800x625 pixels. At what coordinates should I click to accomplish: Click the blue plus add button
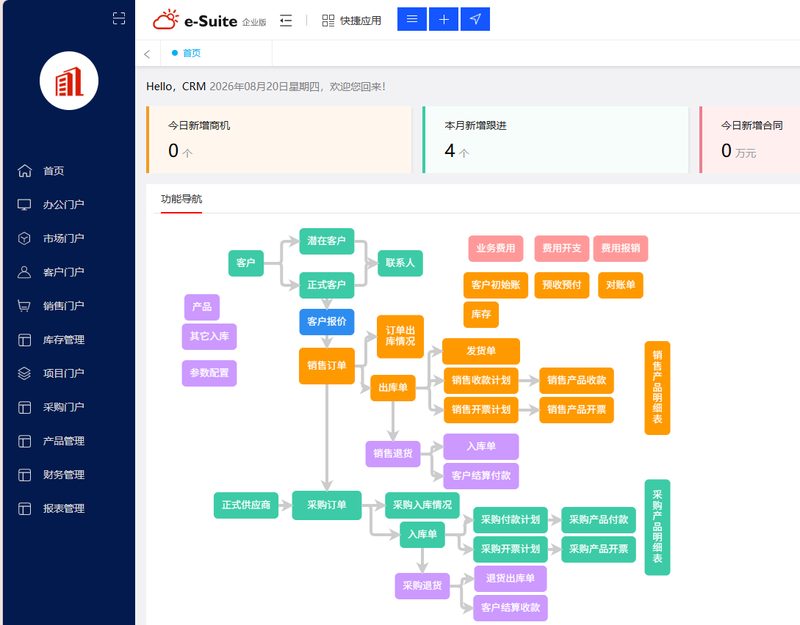click(x=443, y=19)
